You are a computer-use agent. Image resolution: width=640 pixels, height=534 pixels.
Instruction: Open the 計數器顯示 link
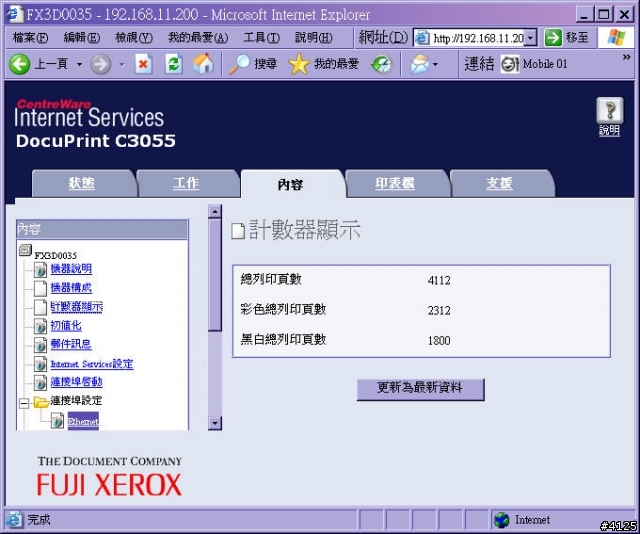pos(77,307)
